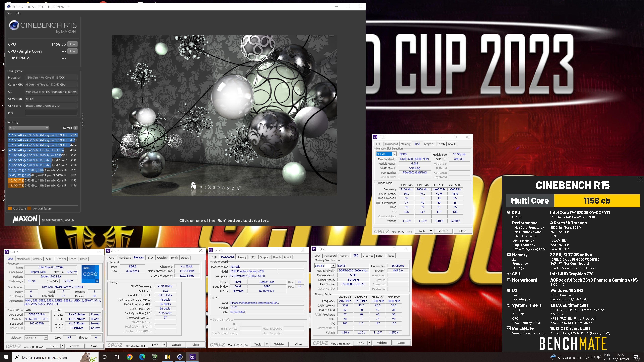Screen dimensions: 644x362
Task: Click Close button in CPU-Z Slot #2 window
Action: point(401,343)
